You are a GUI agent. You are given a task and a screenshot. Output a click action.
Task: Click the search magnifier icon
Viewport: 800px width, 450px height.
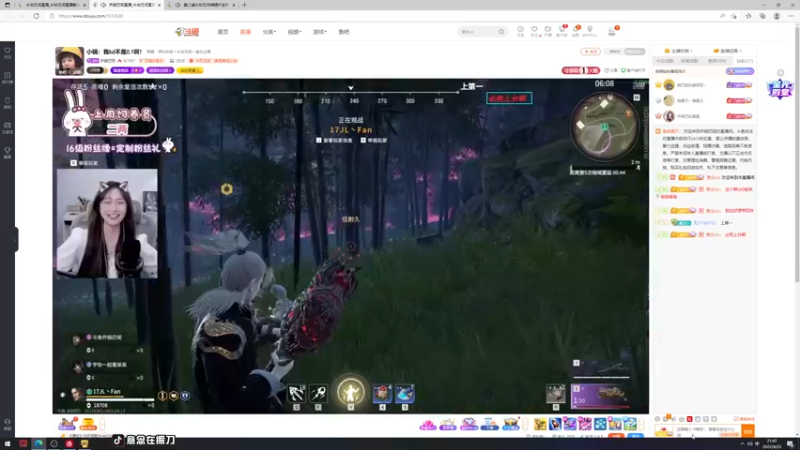tap(502, 32)
